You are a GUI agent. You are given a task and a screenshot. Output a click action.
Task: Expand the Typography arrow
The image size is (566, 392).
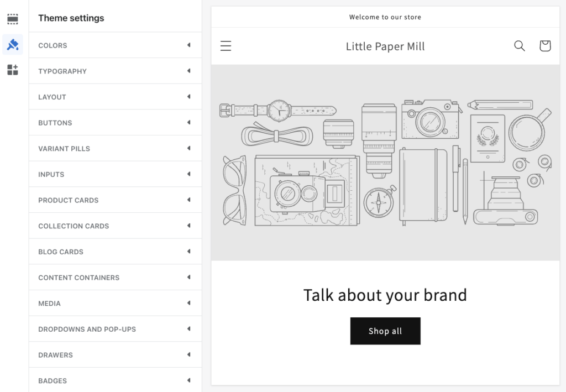[189, 71]
